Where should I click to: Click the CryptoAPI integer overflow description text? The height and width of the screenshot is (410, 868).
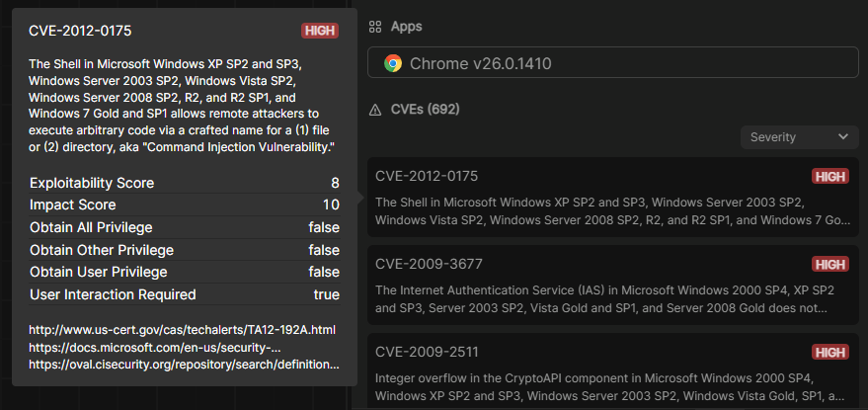point(610,388)
